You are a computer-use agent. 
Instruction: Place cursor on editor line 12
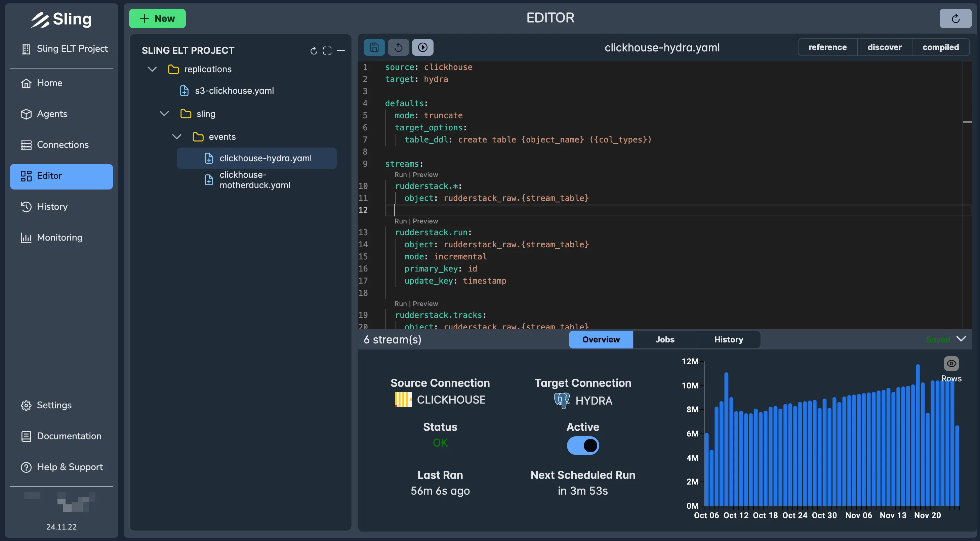click(677, 210)
